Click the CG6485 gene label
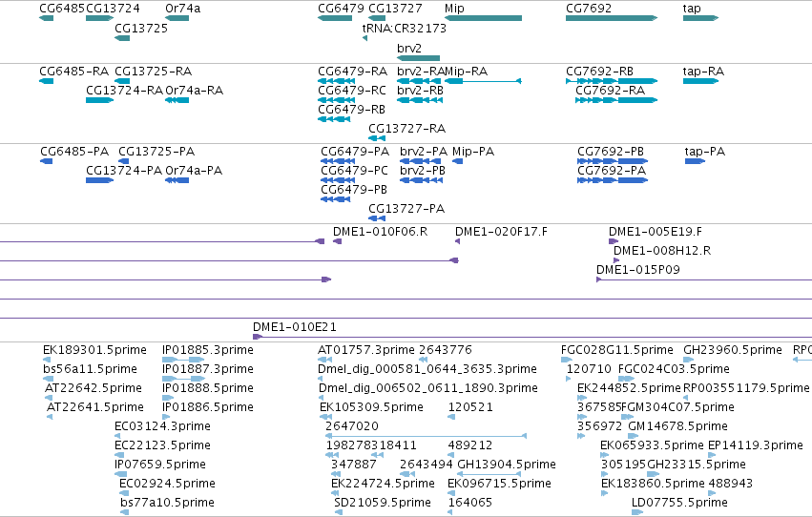This screenshot has height=517, width=812. [62, 9]
